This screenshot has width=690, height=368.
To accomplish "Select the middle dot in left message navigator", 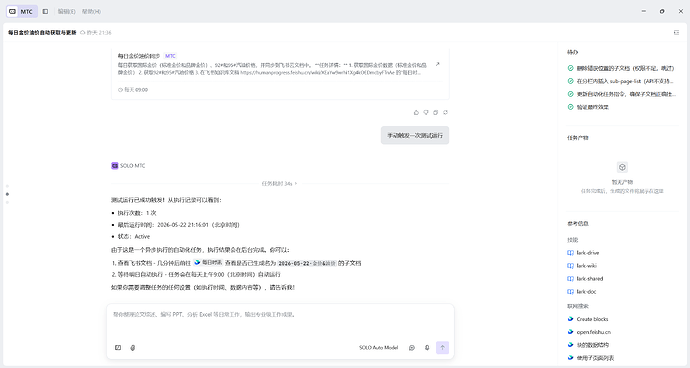I will [x=7, y=194].
